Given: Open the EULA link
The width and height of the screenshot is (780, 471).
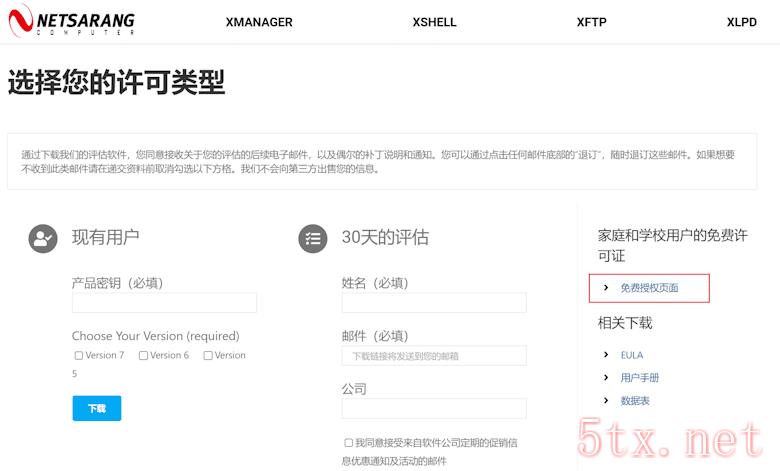Looking at the screenshot, I should click(632, 355).
